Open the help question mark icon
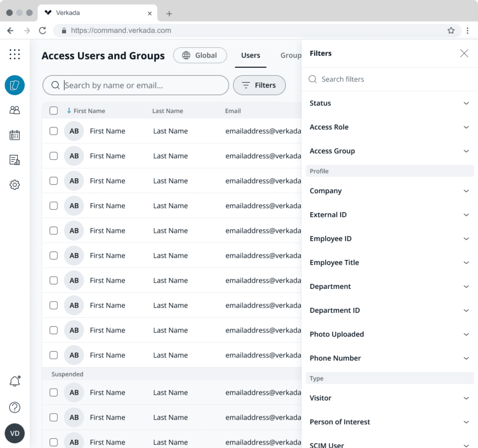This screenshot has width=478, height=448. [15, 407]
